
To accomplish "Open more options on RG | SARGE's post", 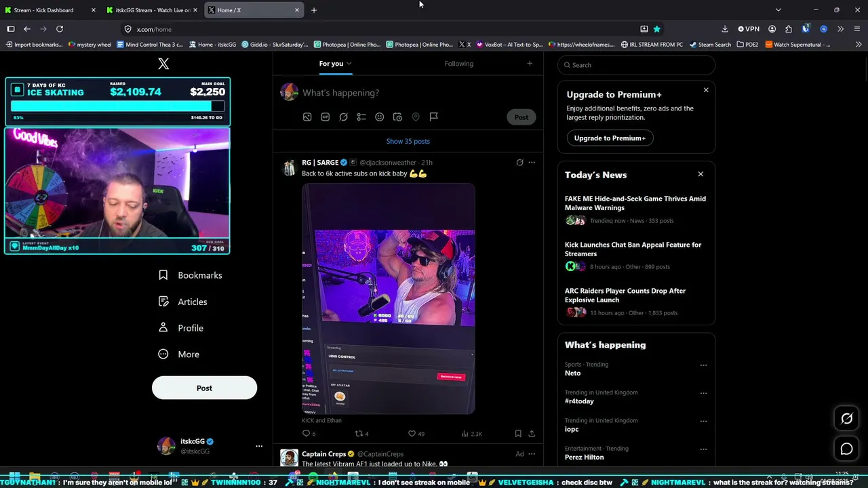I will (532, 163).
